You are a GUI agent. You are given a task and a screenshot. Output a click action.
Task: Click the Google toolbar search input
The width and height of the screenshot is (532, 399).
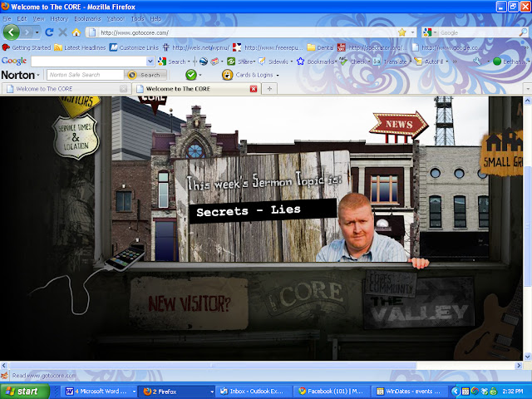coord(89,62)
